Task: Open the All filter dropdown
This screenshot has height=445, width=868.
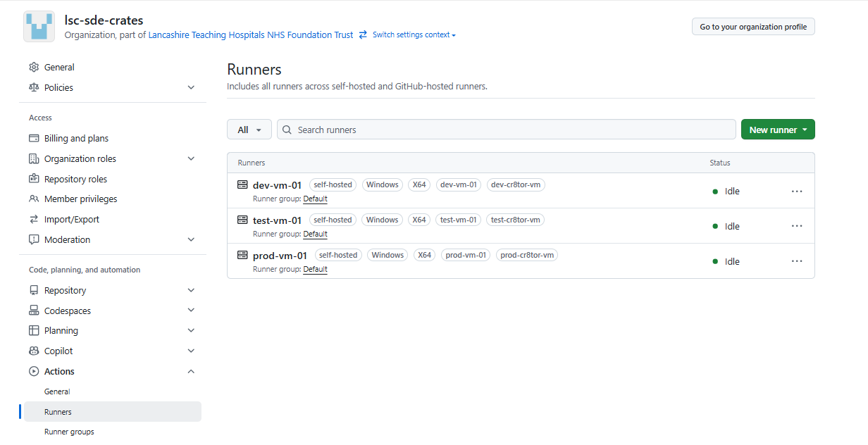Action: 249,130
